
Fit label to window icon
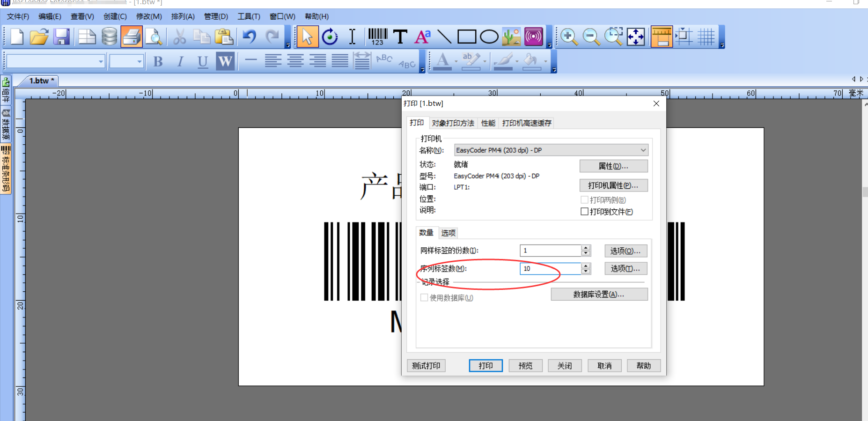tap(636, 37)
